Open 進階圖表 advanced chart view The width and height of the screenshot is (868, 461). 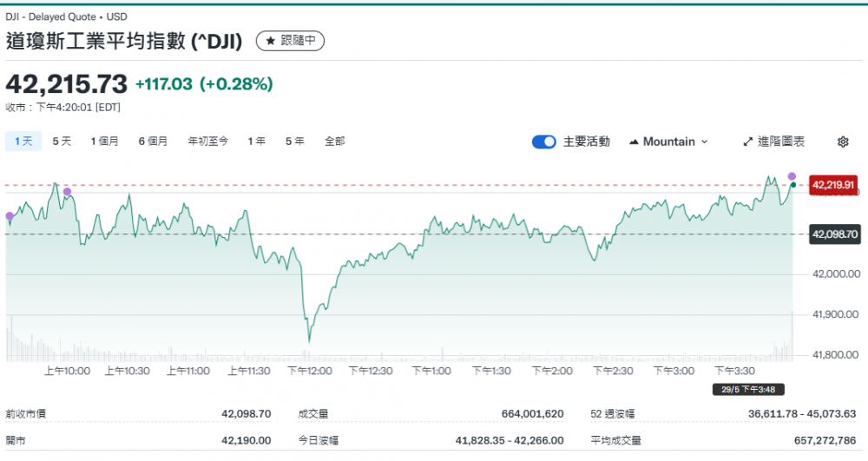774,142
